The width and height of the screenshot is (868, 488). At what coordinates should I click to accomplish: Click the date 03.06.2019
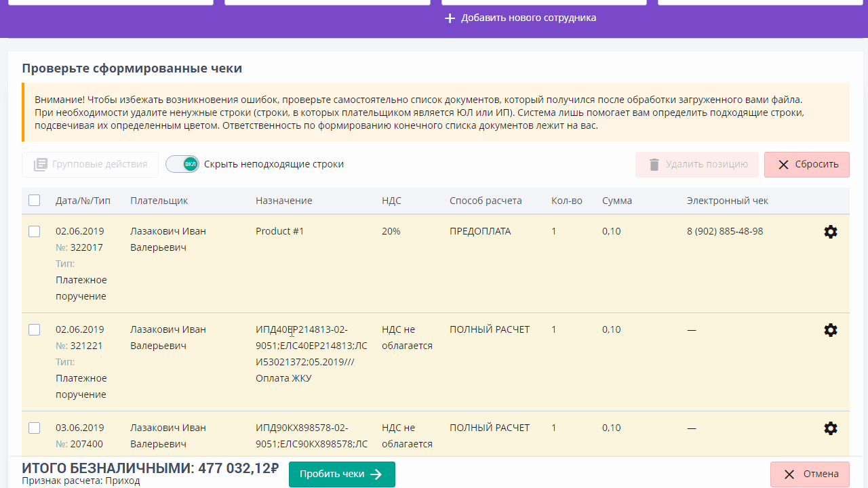click(x=80, y=428)
